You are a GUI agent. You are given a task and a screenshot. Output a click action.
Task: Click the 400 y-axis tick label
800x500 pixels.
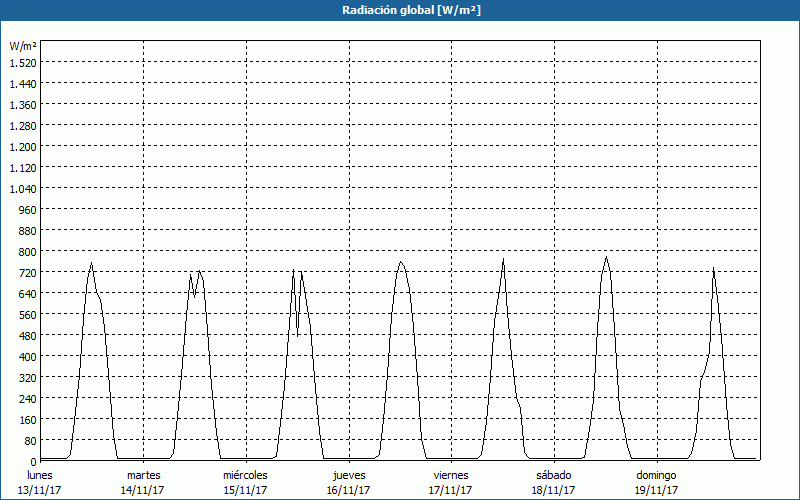27,356
